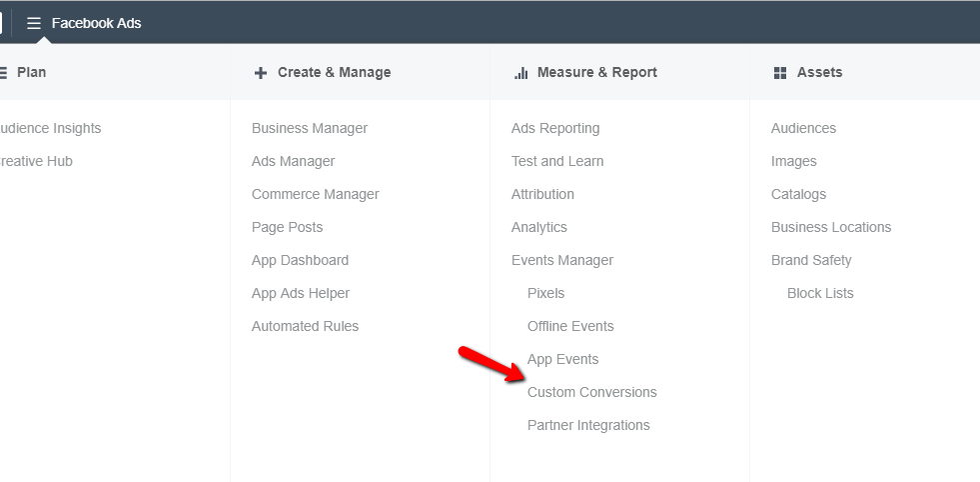Open Partner Integrations
The height and width of the screenshot is (482, 980).
[588, 426]
